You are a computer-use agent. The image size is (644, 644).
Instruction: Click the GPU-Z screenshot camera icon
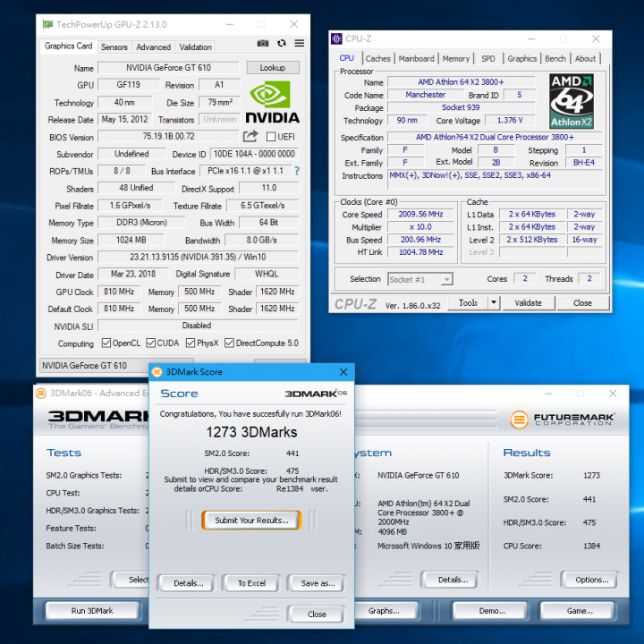click(263, 43)
